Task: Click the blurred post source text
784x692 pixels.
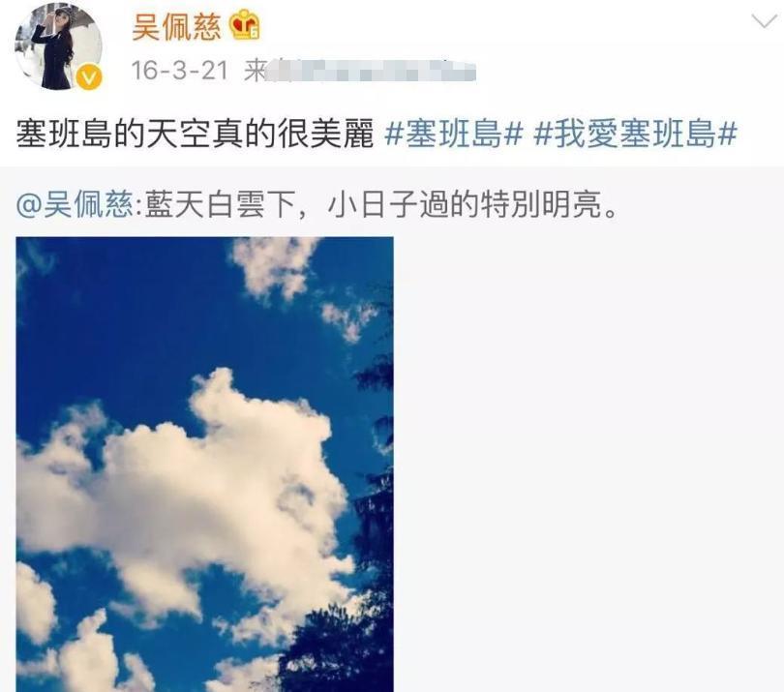Action: coord(371,71)
